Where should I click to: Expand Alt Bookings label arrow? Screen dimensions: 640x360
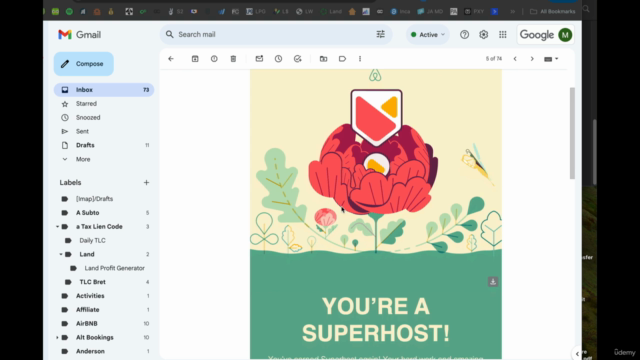[57, 338]
